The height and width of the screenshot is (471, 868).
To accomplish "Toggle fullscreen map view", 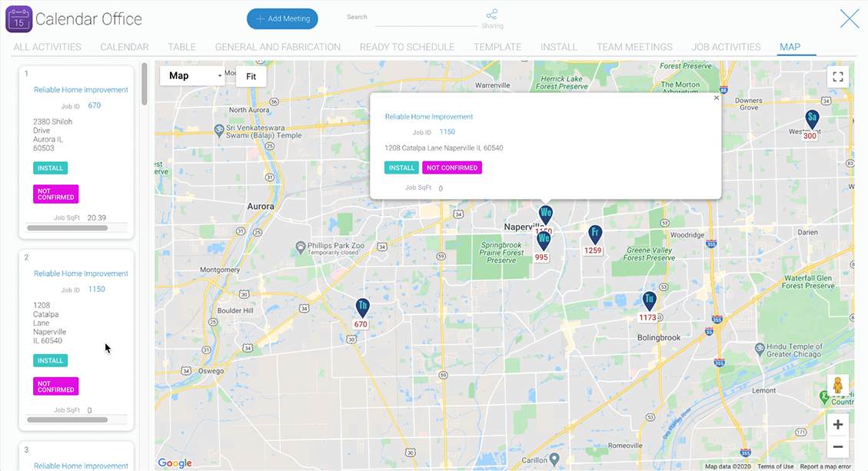I will [838, 77].
